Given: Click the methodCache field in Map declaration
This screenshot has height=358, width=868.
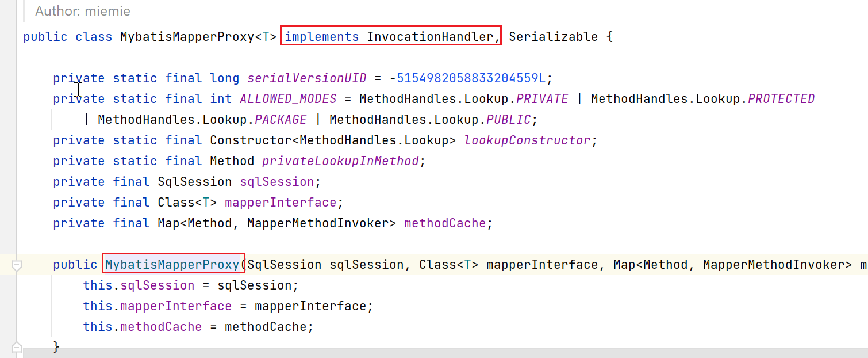Looking at the screenshot, I should [x=445, y=223].
